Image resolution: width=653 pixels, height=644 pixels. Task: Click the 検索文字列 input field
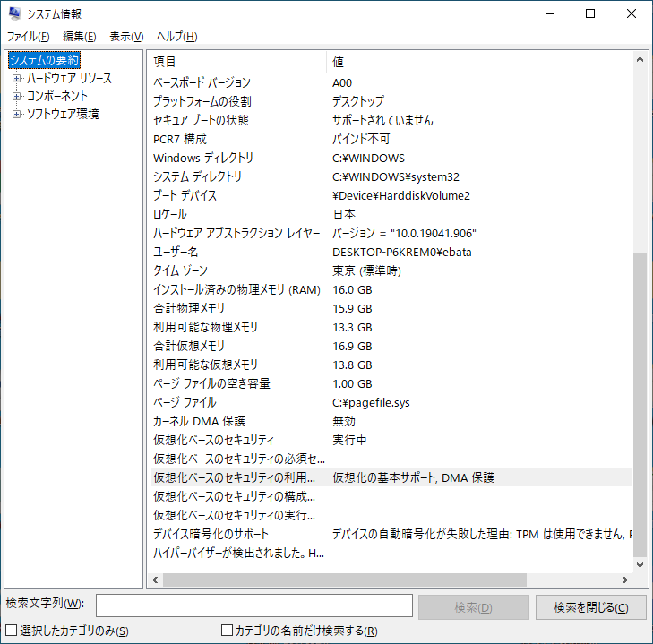pyautogui.click(x=253, y=606)
